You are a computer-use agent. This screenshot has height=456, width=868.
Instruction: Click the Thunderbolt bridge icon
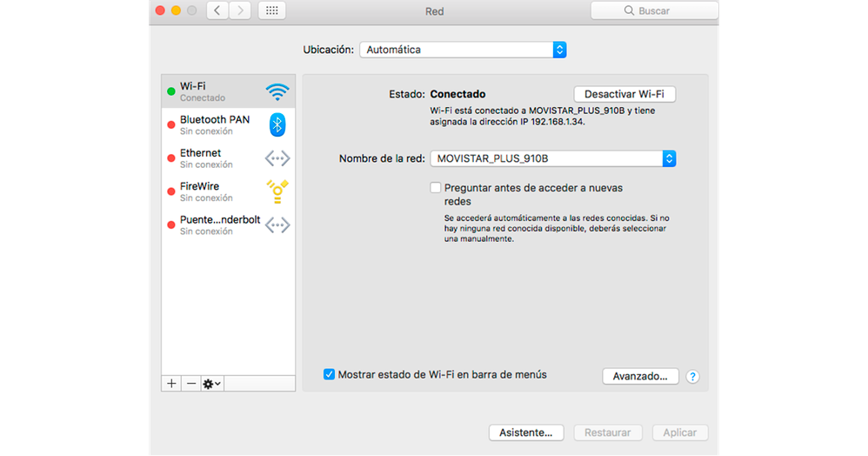coord(277,225)
